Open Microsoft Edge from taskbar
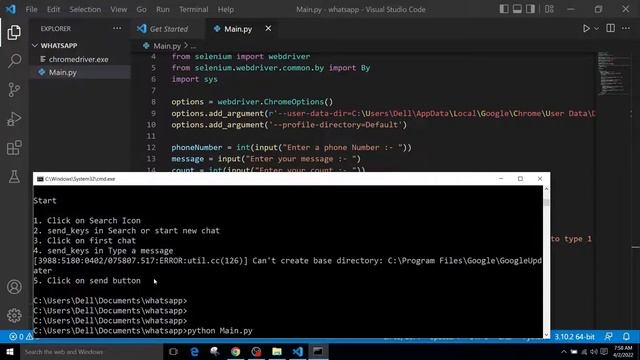The width and height of the screenshot is (640, 360). tap(194, 351)
